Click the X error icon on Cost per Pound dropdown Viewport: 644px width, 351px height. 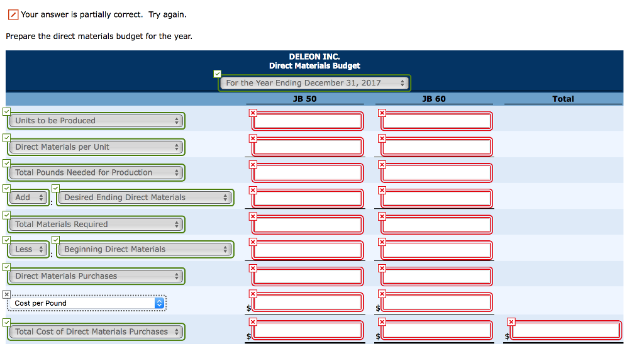click(x=6, y=294)
